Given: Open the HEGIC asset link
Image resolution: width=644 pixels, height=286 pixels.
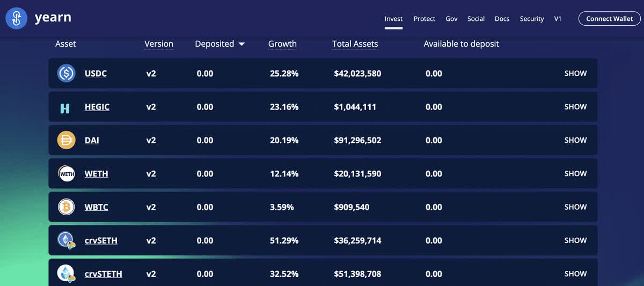Looking at the screenshot, I should (97, 107).
